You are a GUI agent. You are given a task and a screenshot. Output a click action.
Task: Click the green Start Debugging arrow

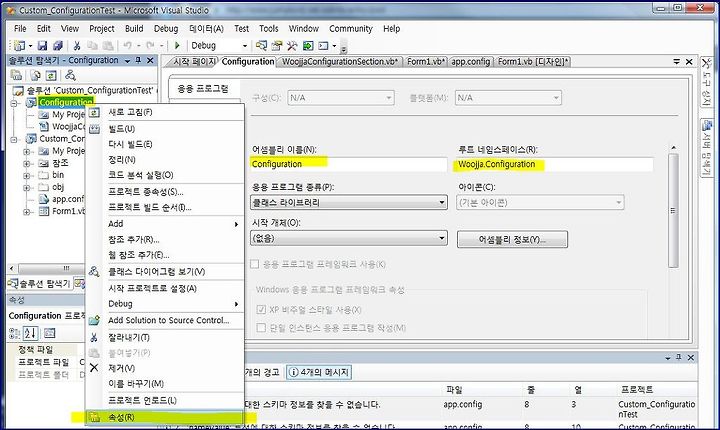point(177,45)
